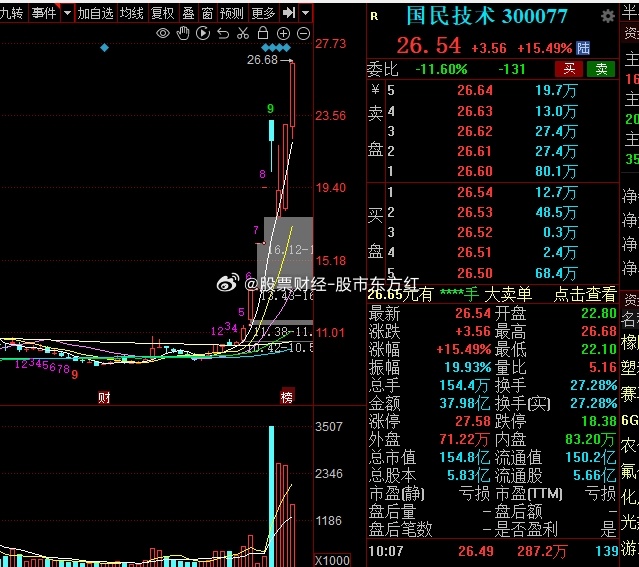Click the 陆 stock connect badge

click(583, 48)
